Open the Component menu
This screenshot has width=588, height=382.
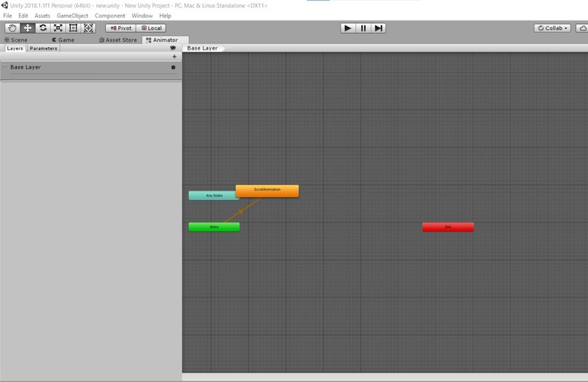coord(110,16)
